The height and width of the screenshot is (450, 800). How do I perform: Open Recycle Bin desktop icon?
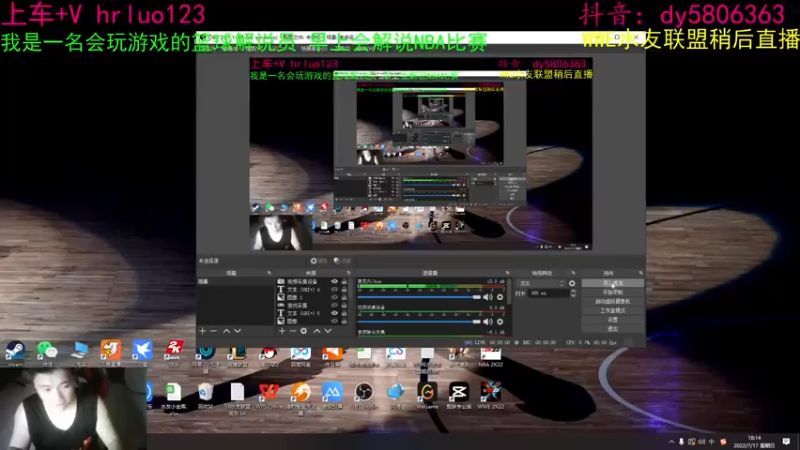point(205,395)
